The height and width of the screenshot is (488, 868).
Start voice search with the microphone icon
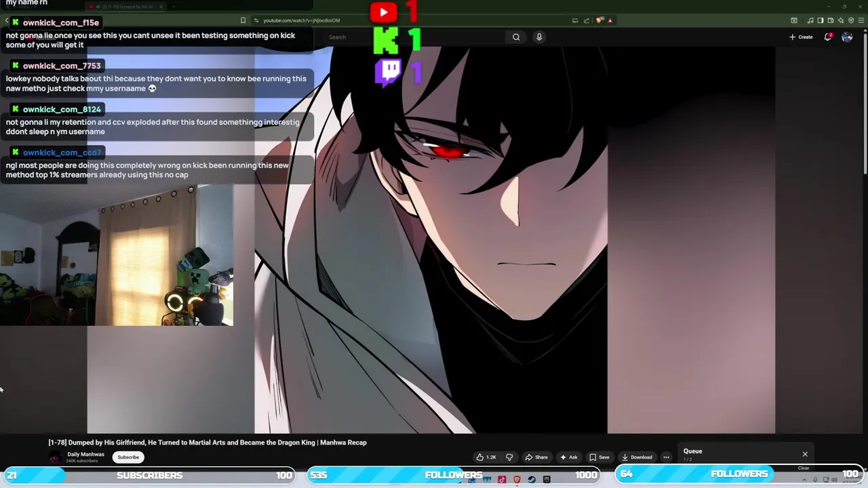pos(539,37)
